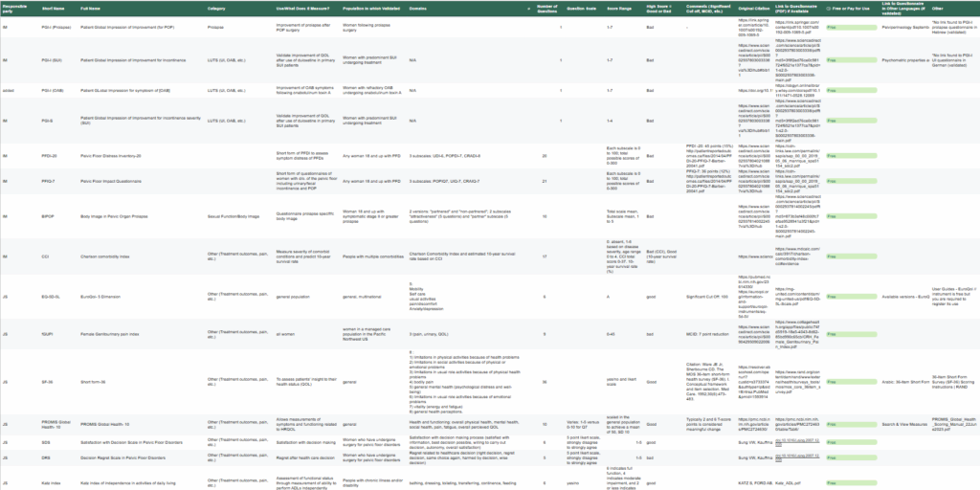Select the 'Responsible party' column header
The width and height of the screenshot is (980, 490).
pyautogui.click(x=16, y=9)
